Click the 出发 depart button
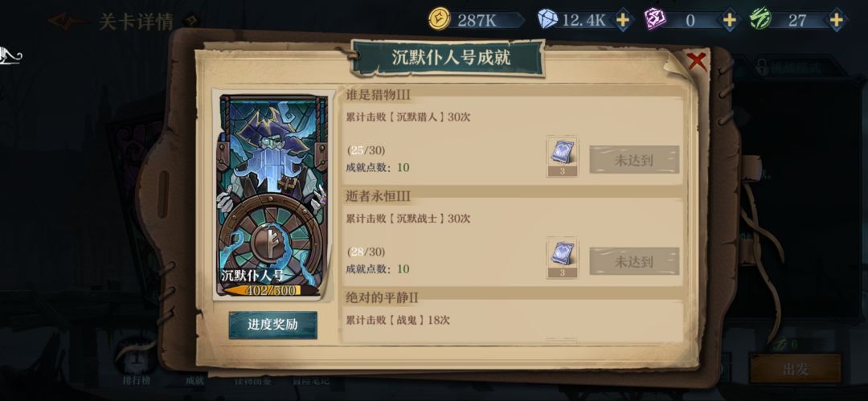Screen dimensions: 868x401 [x=796, y=368]
